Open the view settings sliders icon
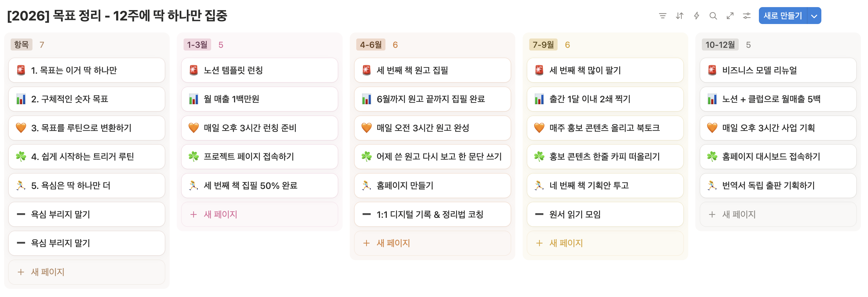 click(x=747, y=16)
